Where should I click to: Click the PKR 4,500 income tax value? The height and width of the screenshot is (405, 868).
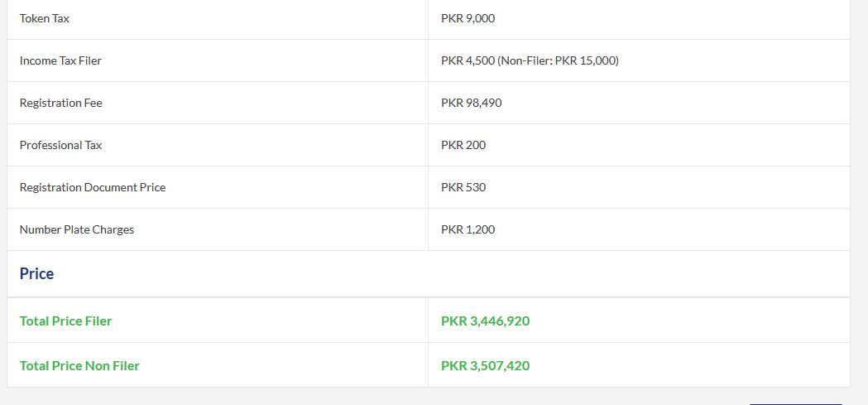coord(468,60)
